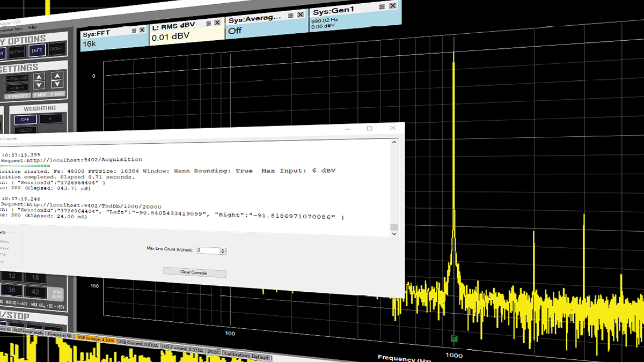Increment the Max Line Count spinner

click(223, 249)
